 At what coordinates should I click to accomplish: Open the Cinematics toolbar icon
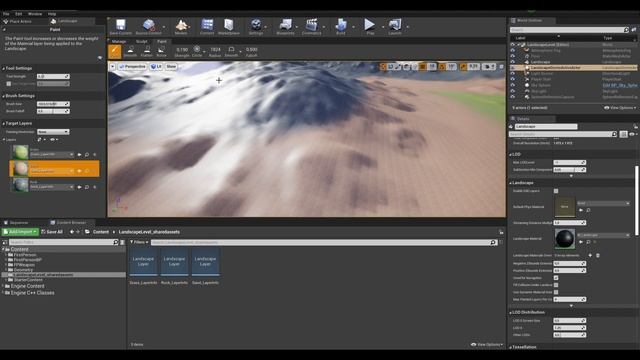click(x=311, y=27)
